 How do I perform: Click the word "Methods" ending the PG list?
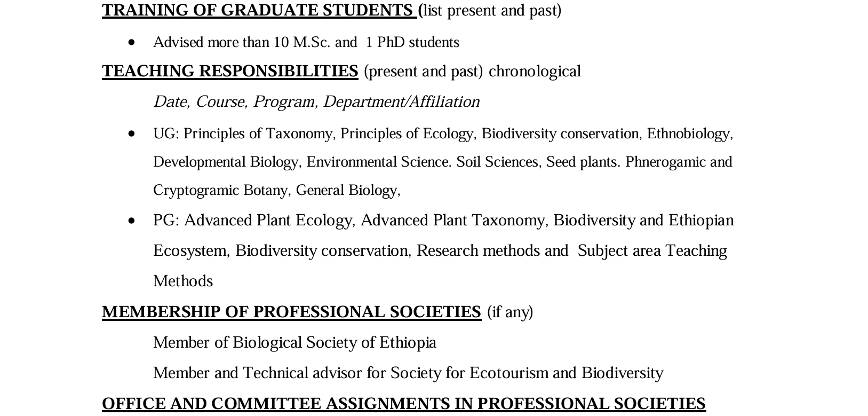point(183,281)
